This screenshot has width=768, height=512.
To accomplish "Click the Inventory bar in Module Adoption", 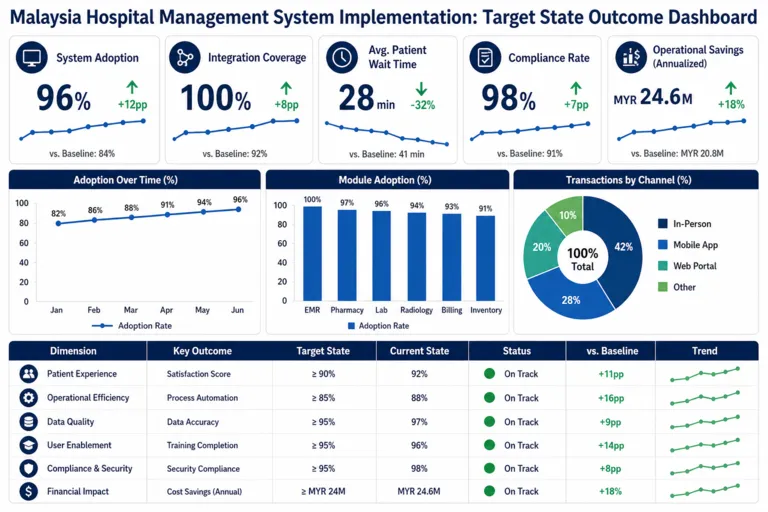I will point(486,258).
